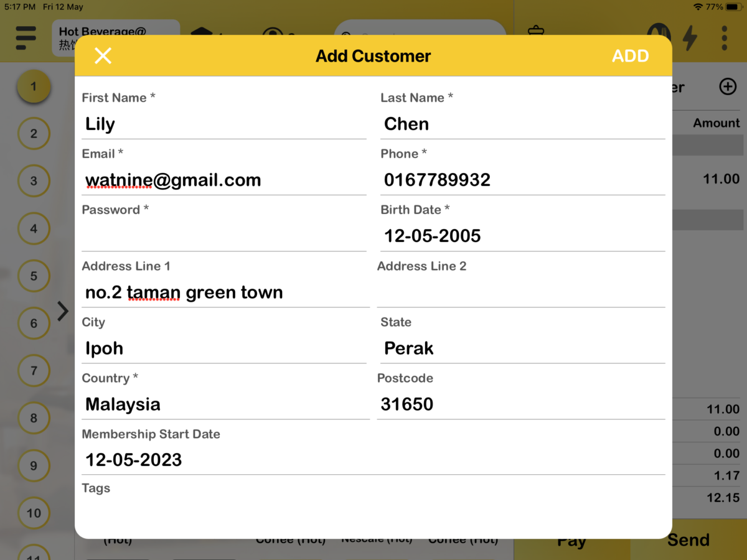Open the order bag icon at top
Viewport: 747px width, 560px height.
click(535, 31)
